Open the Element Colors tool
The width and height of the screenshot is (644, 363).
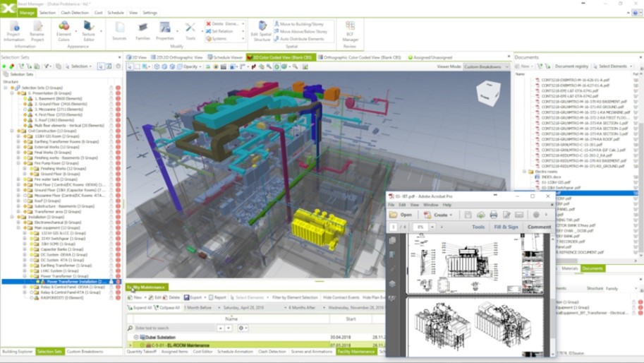coord(63,31)
